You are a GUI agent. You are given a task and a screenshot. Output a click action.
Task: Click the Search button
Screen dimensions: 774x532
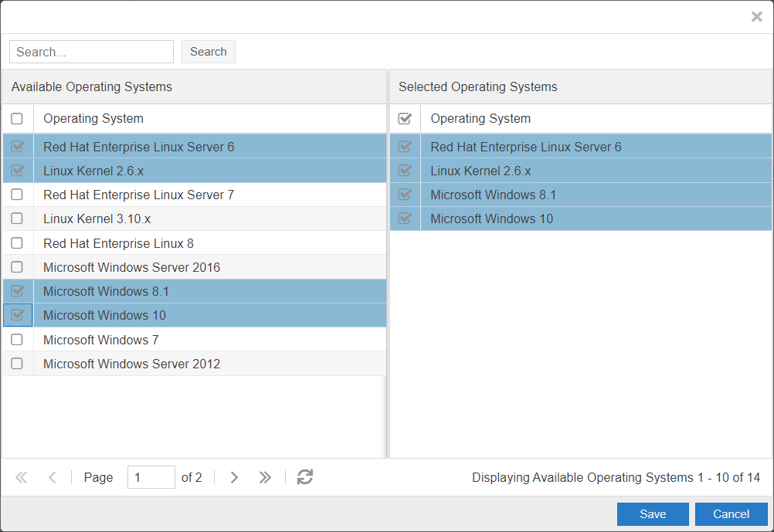208,52
